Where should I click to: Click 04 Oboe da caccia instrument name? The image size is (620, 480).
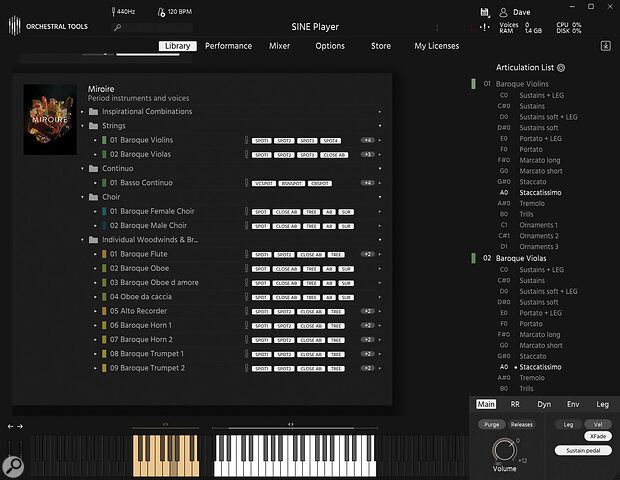click(x=141, y=297)
